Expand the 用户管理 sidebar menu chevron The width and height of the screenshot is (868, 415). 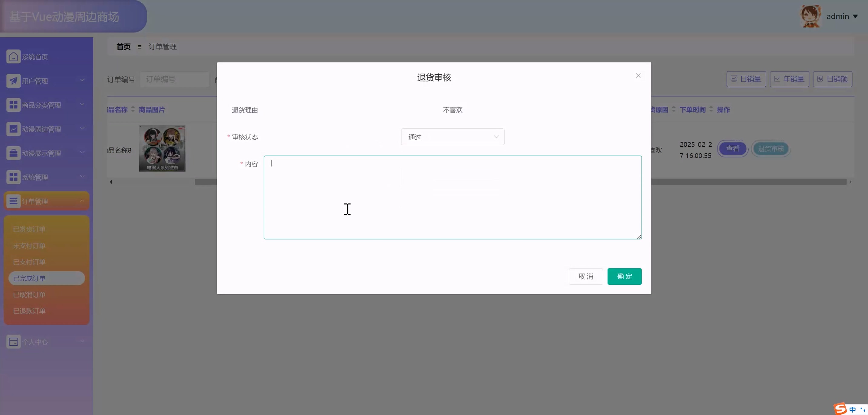click(x=82, y=80)
